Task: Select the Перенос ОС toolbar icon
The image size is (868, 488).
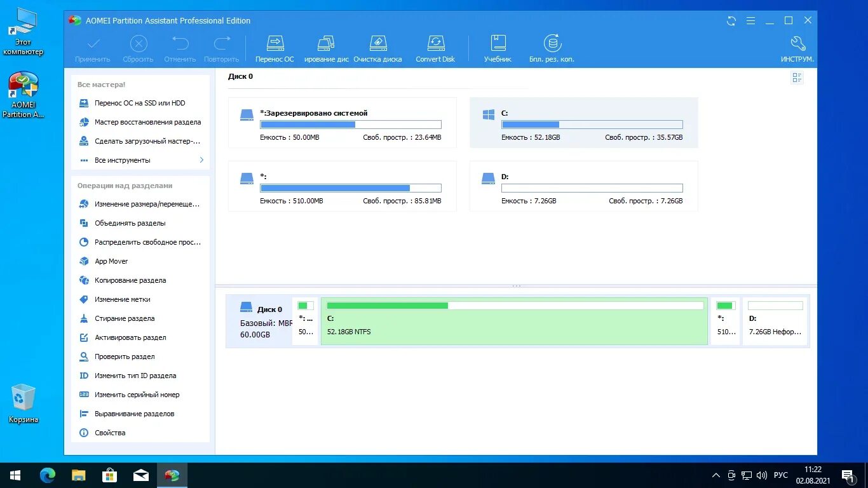Action: tap(274, 48)
